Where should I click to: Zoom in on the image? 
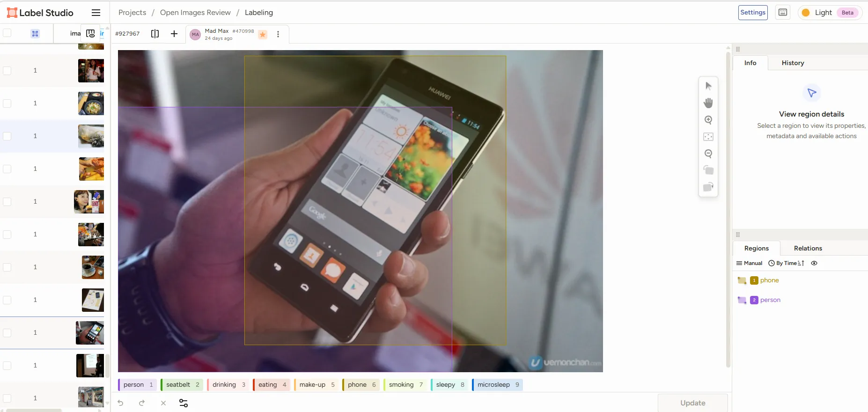(x=708, y=120)
